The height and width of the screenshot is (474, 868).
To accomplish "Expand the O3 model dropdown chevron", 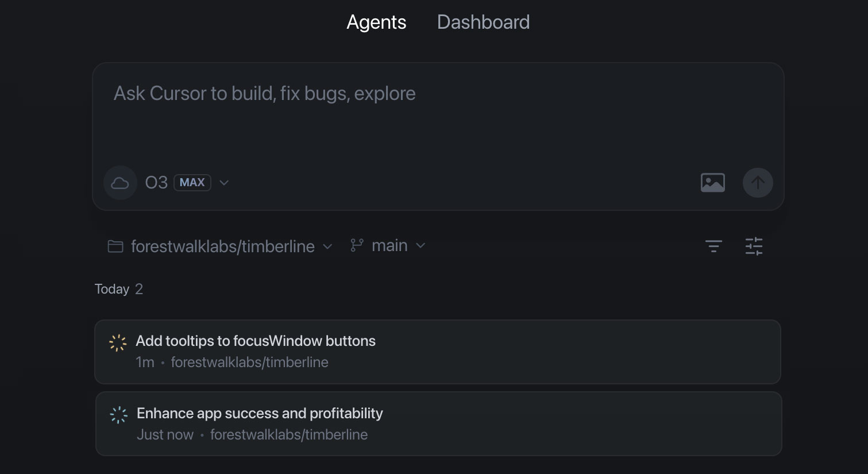I will [224, 183].
